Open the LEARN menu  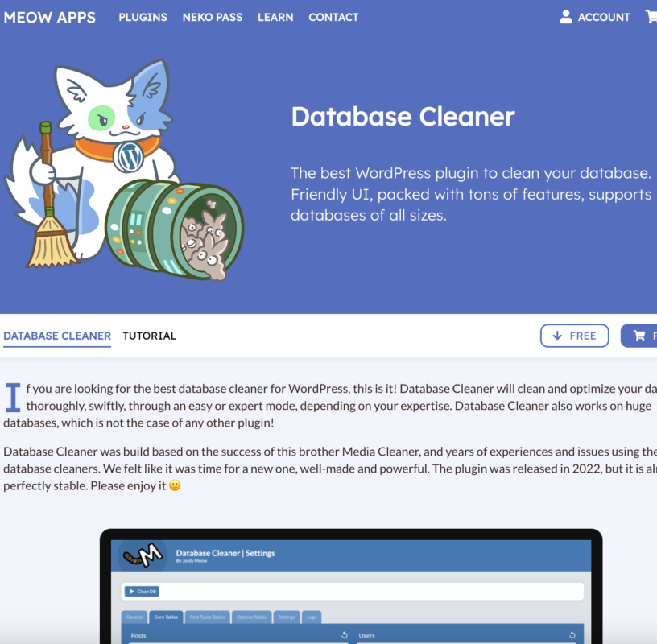[x=275, y=17]
